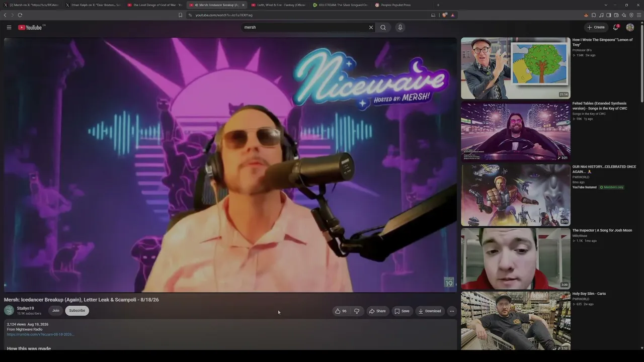Focus the browser address bar URL
This screenshot has height=362, width=644.
tap(224, 15)
